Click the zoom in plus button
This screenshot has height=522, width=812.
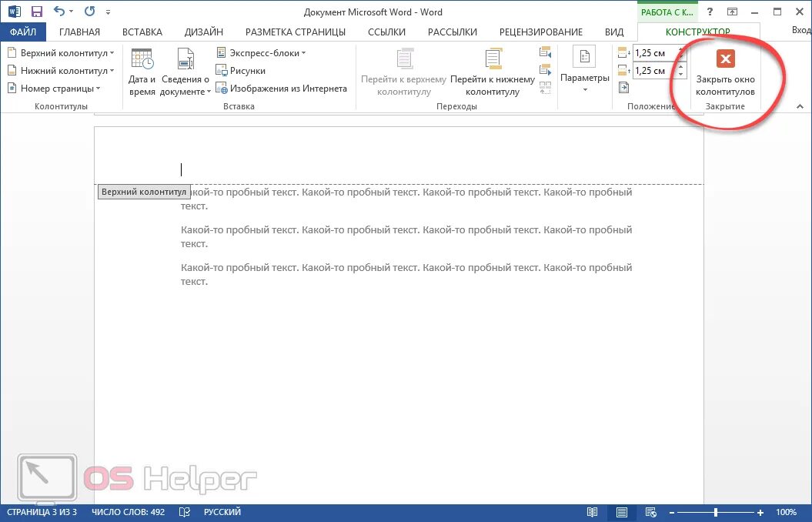point(760,512)
